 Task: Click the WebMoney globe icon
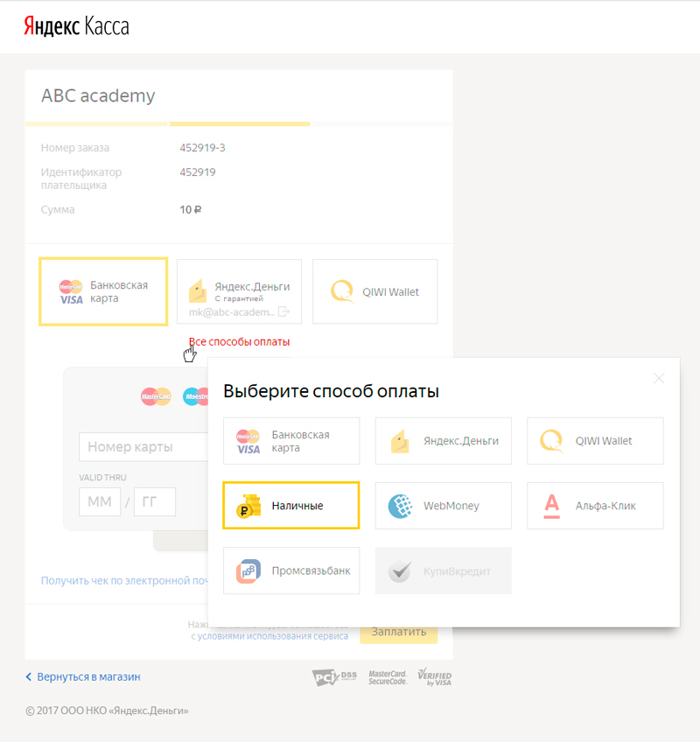[x=400, y=506]
